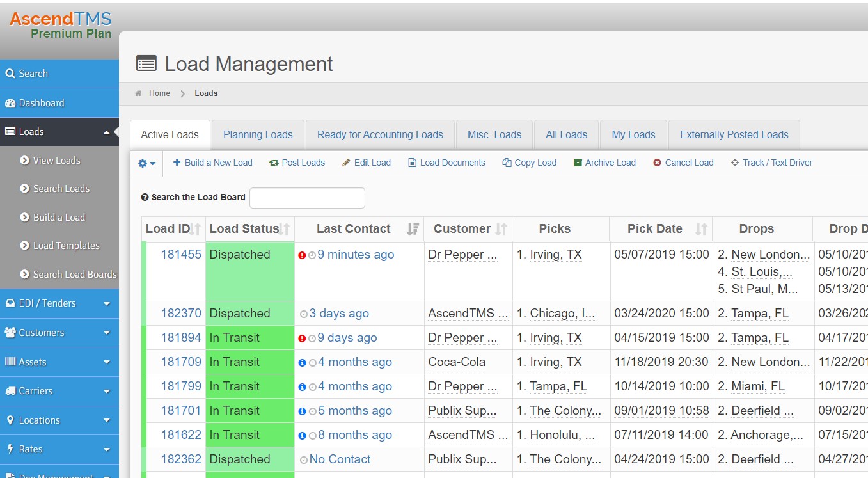
Task: Click the Cancel Load button
Action: [x=683, y=163]
